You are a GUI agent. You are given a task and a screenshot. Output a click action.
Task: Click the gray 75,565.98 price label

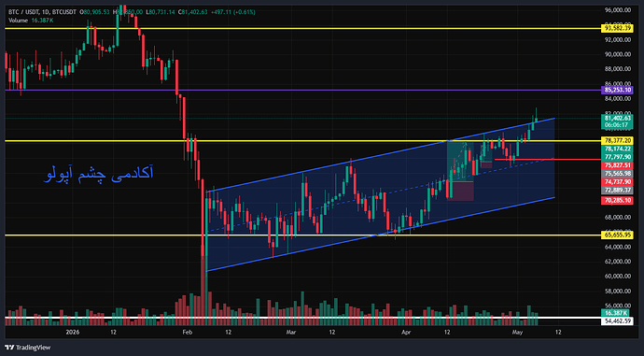tap(617, 174)
